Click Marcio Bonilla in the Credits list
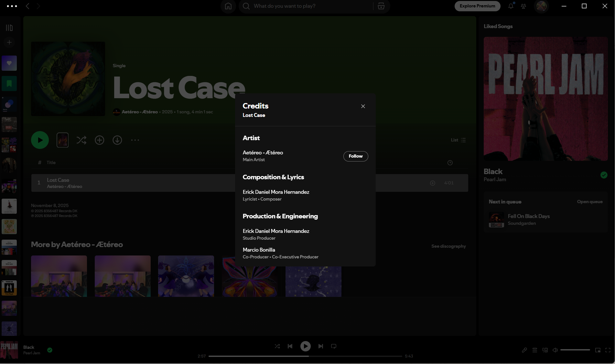The height and width of the screenshot is (364, 615). (x=259, y=250)
